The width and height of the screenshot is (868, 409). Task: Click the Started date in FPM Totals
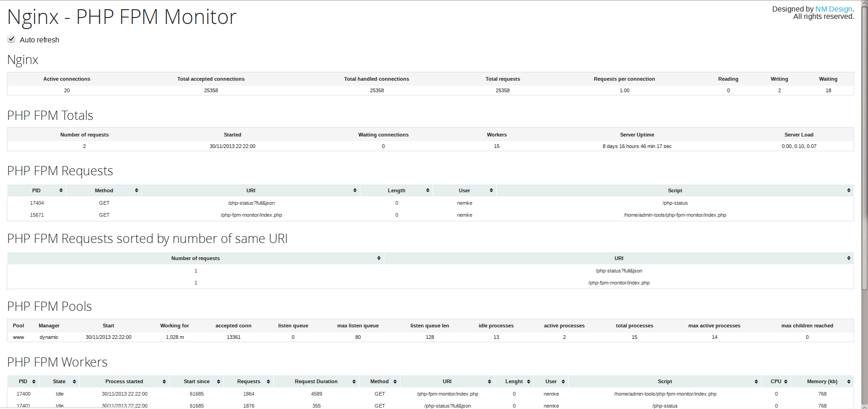pos(232,146)
